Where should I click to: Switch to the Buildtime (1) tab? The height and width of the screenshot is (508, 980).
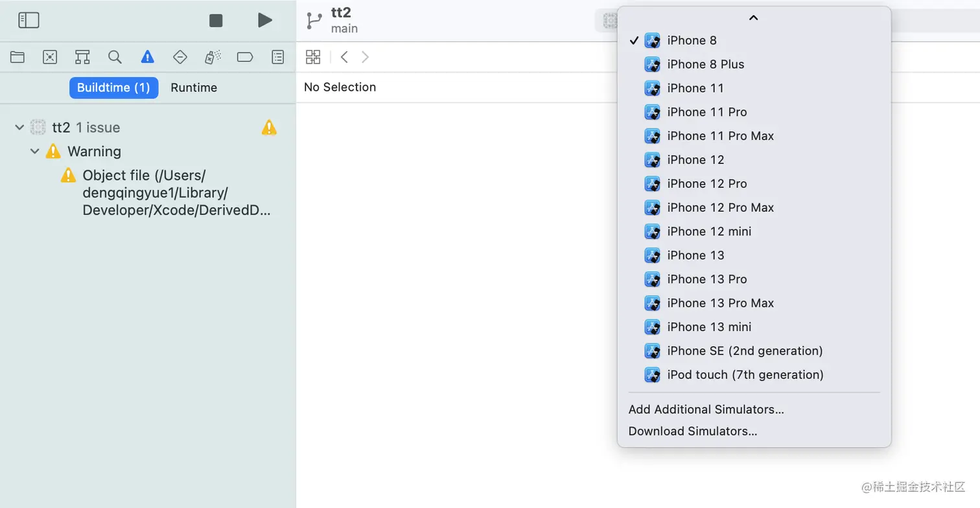tap(113, 87)
